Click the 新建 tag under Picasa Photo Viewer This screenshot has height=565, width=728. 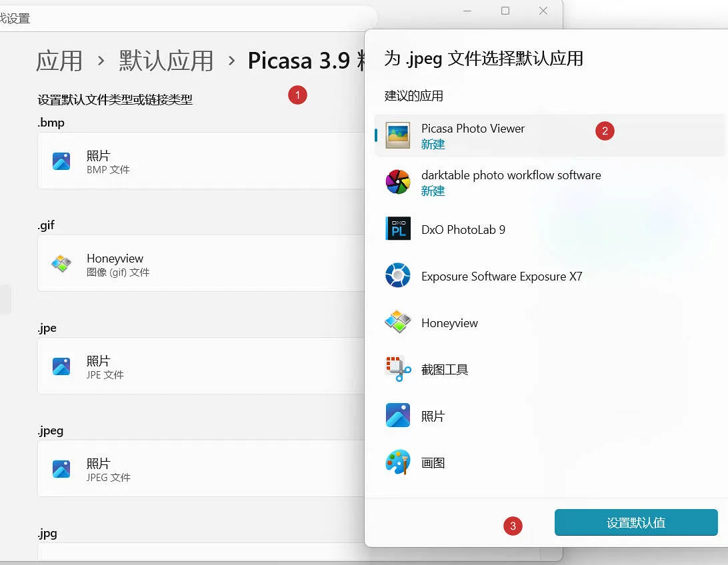[433, 145]
